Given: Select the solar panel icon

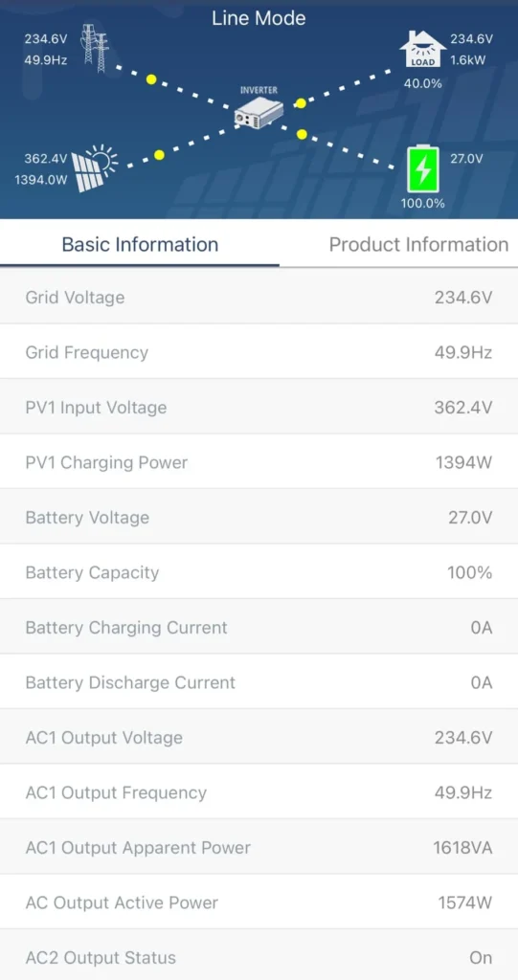Looking at the screenshot, I should [x=95, y=168].
